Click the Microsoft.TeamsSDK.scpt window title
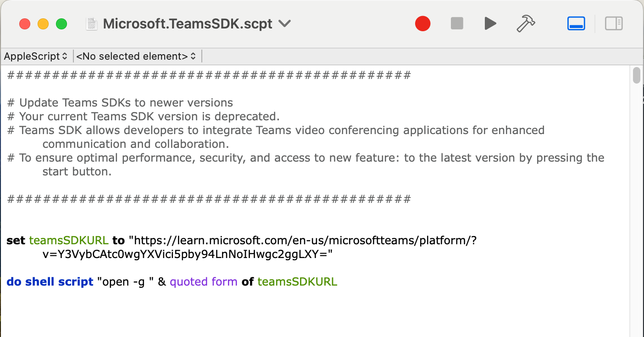 coord(188,24)
